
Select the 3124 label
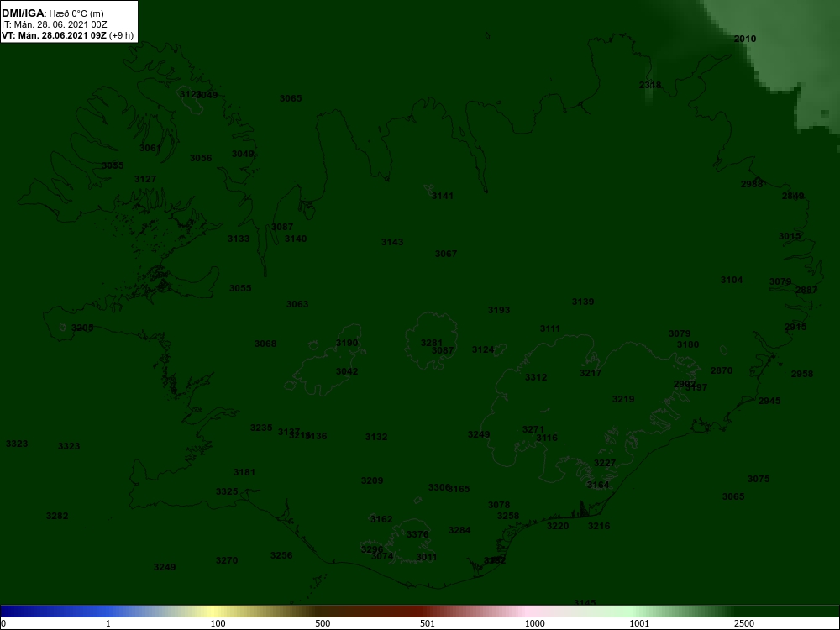point(483,349)
